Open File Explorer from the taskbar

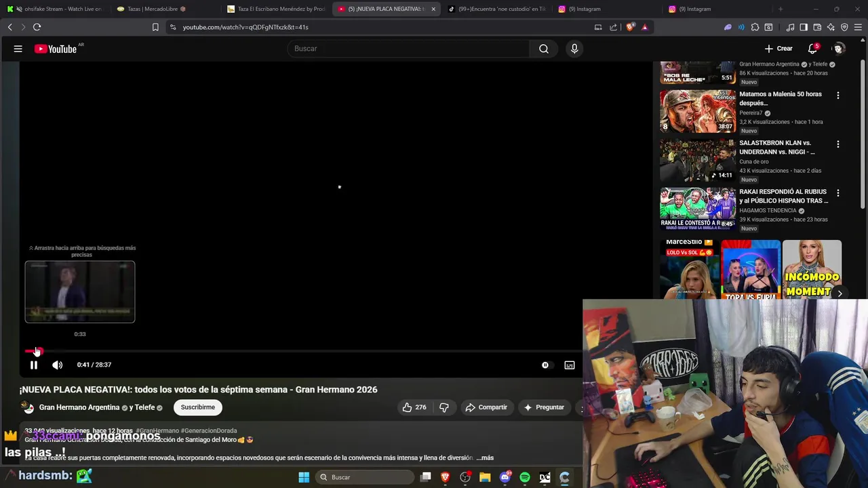(x=485, y=477)
